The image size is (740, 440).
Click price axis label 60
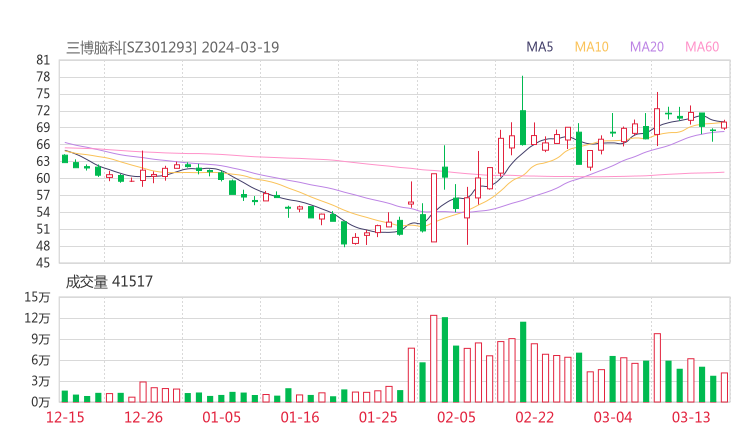point(42,178)
